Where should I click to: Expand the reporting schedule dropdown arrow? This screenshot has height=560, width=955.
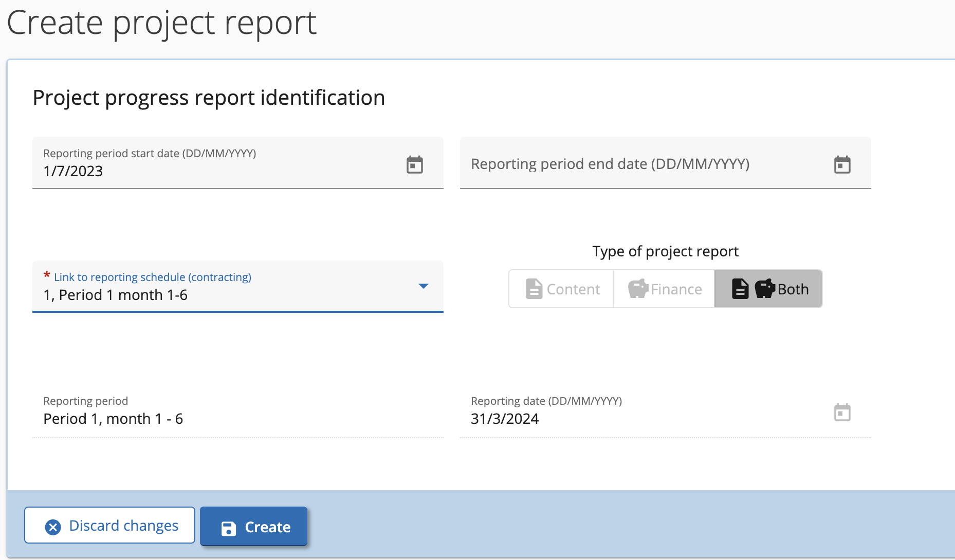coord(423,286)
